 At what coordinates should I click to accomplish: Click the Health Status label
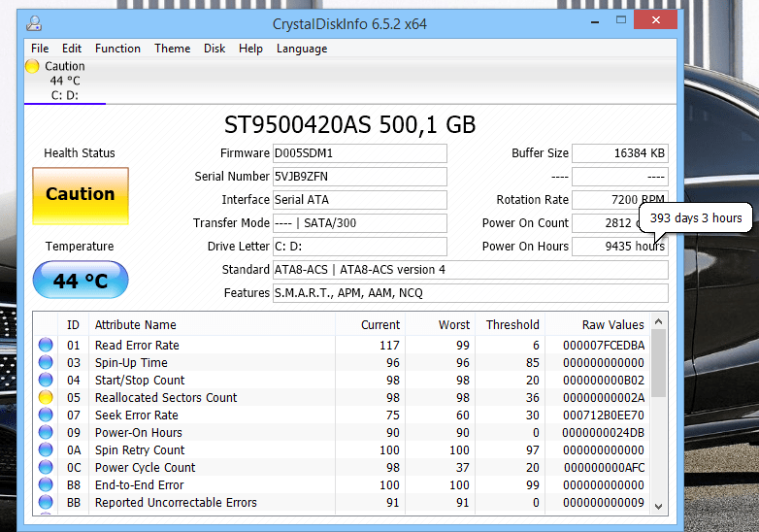(x=80, y=153)
